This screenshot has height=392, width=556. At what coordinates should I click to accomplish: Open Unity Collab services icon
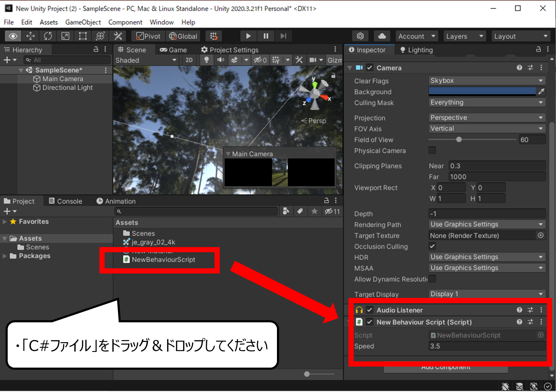click(360, 36)
